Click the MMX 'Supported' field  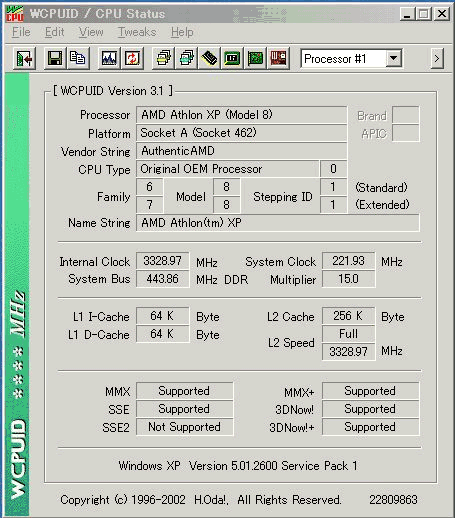tap(185, 391)
